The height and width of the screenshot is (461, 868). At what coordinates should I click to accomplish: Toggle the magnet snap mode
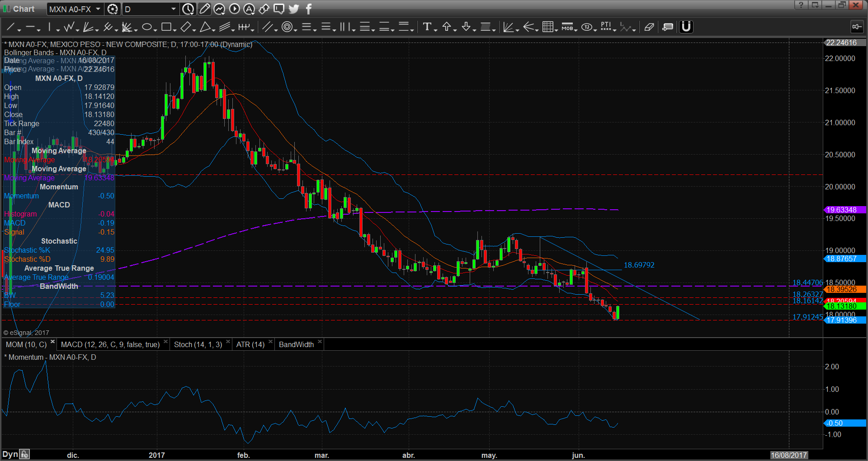[686, 27]
